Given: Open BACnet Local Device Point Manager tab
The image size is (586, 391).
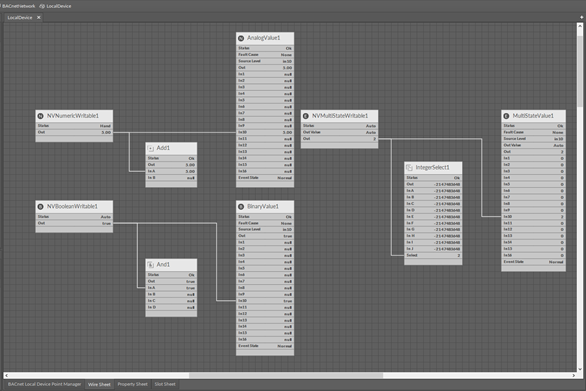Looking at the screenshot, I should [44, 384].
